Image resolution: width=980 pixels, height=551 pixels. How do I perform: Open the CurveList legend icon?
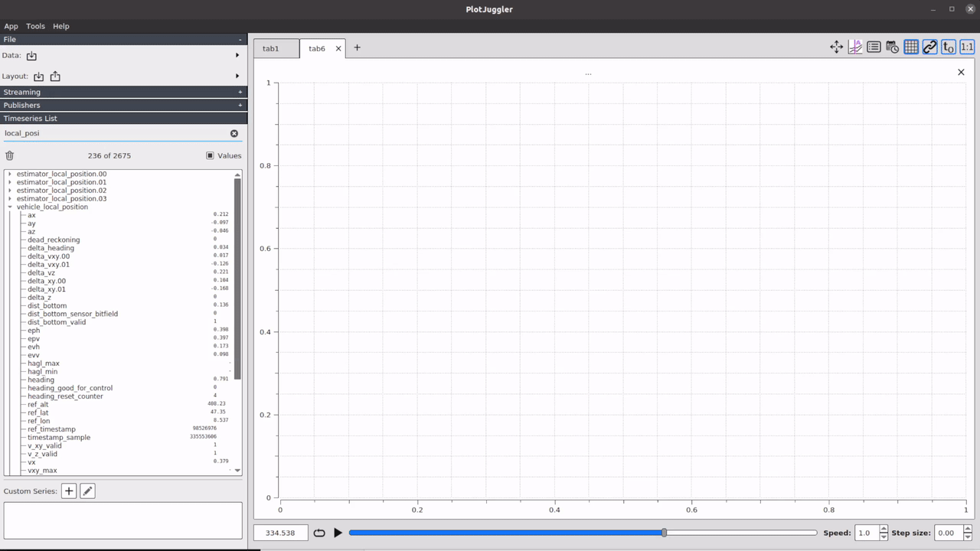[874, 47]
